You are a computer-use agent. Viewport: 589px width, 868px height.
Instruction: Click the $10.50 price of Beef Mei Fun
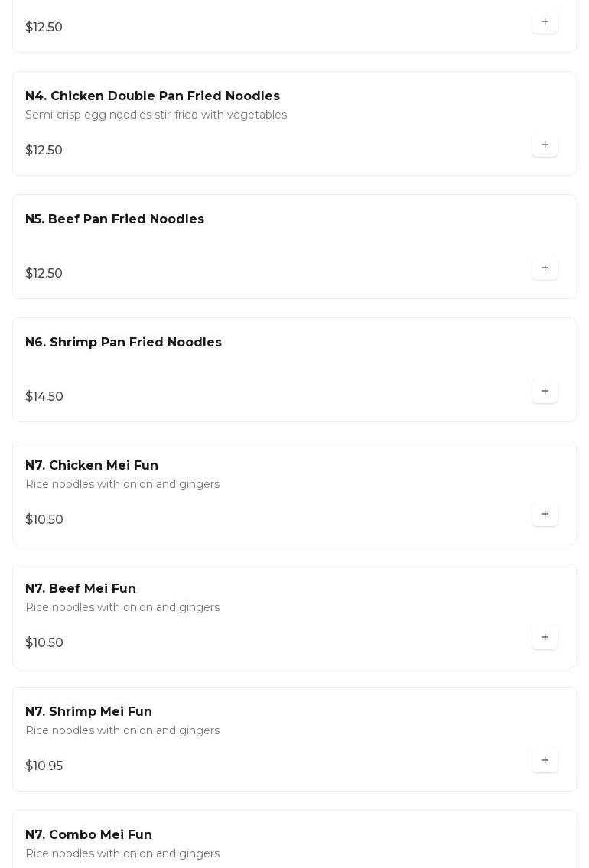[x=44, y=643]
